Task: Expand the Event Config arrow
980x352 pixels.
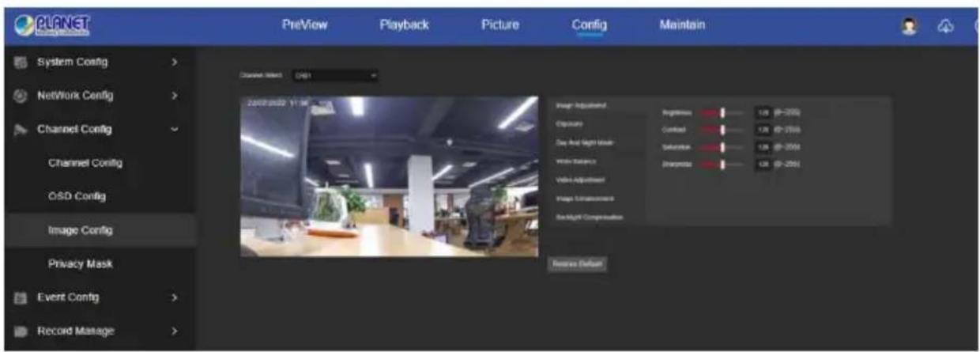Action: 175,298
